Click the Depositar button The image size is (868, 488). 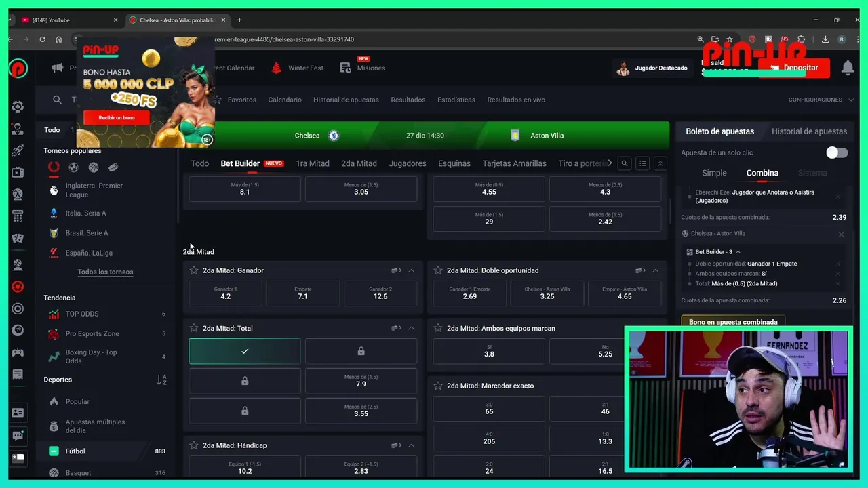click(794, 68)
